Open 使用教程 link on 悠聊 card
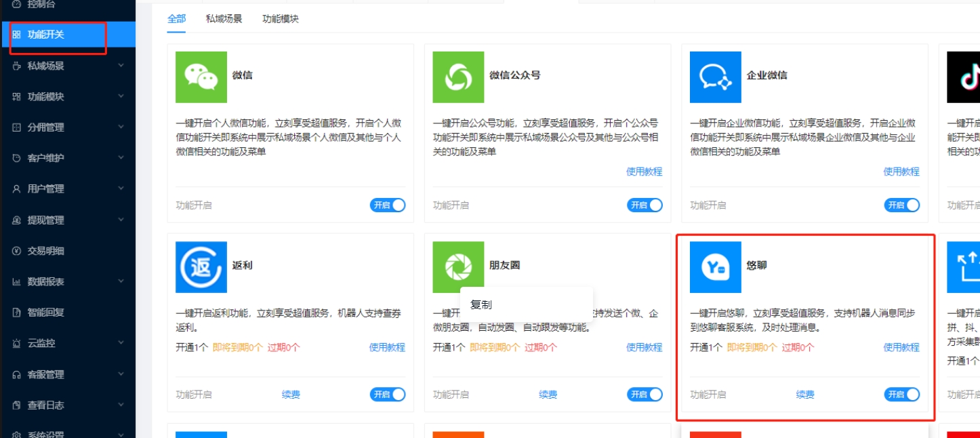980x438 pixels. [x=901, y=347]
